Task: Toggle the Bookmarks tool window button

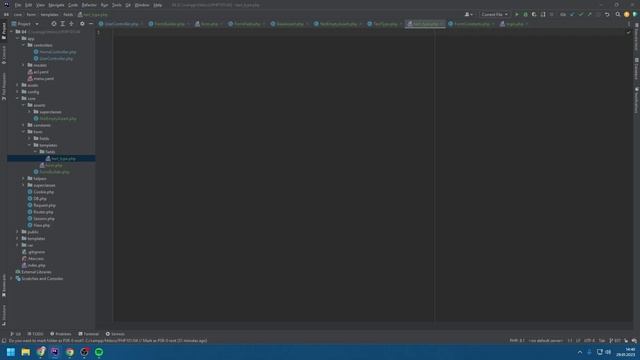Action: (4, 285)
